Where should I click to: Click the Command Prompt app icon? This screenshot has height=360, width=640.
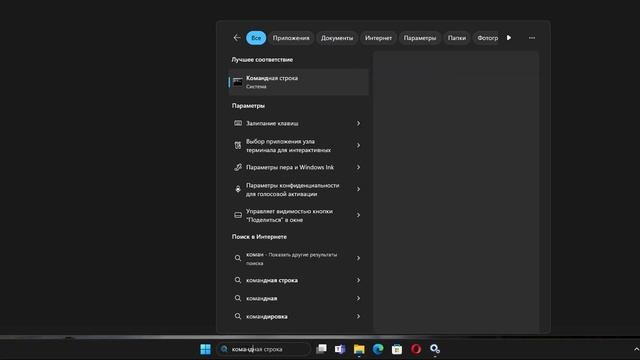(x=238, y=82)
